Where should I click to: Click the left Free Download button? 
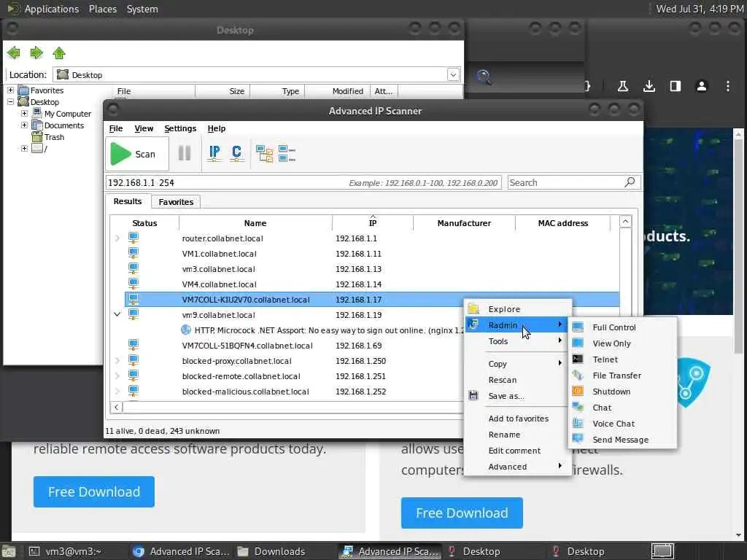pyautogui.click(x=94, y=491)
